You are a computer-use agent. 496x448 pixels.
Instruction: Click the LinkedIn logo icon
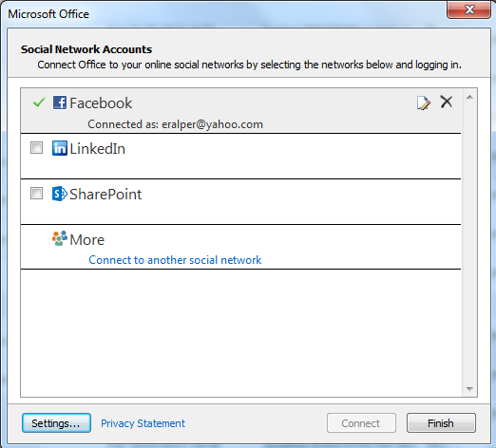click(x=60, y=148)
